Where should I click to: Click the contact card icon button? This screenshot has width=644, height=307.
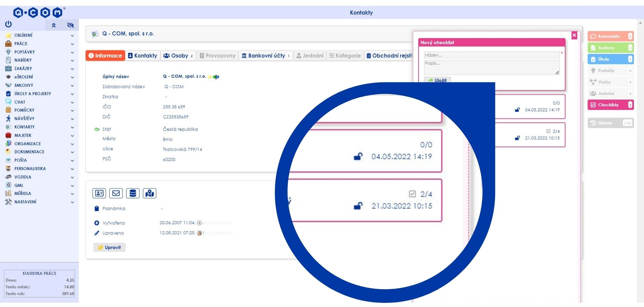(x=99, y=193)
